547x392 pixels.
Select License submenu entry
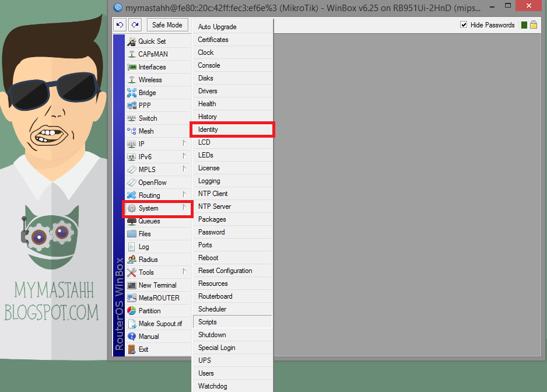point(232,168)
